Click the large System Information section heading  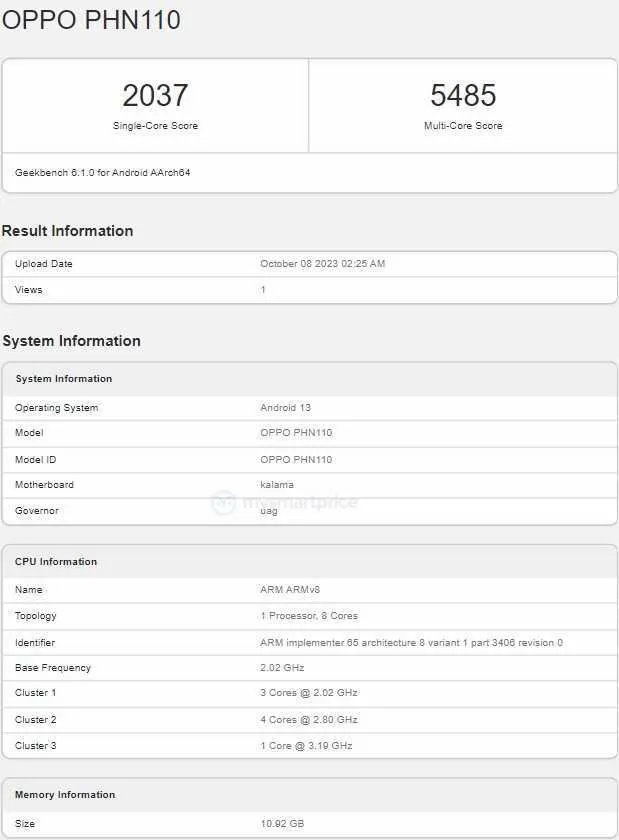pos(72,341)
